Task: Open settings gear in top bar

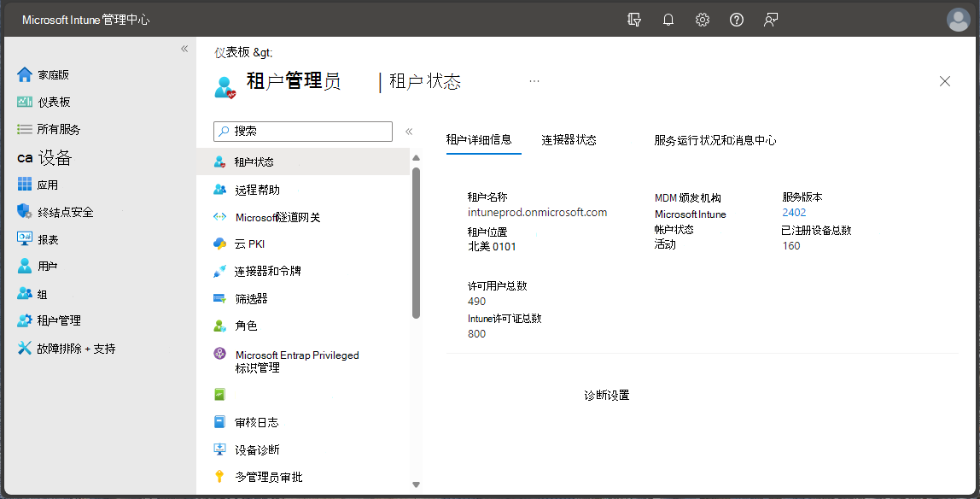Action: 703,20
